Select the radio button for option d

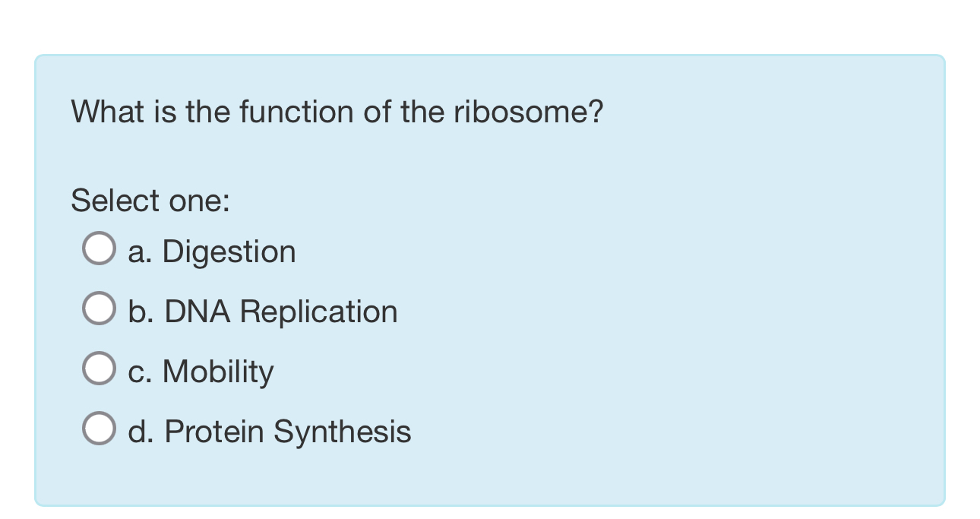click(99, 427)
